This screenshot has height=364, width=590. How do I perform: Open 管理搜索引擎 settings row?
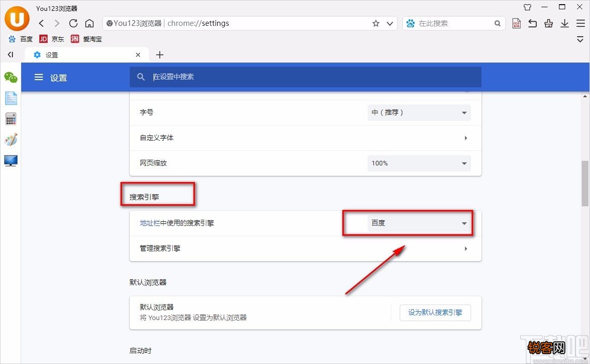(306, 248)
